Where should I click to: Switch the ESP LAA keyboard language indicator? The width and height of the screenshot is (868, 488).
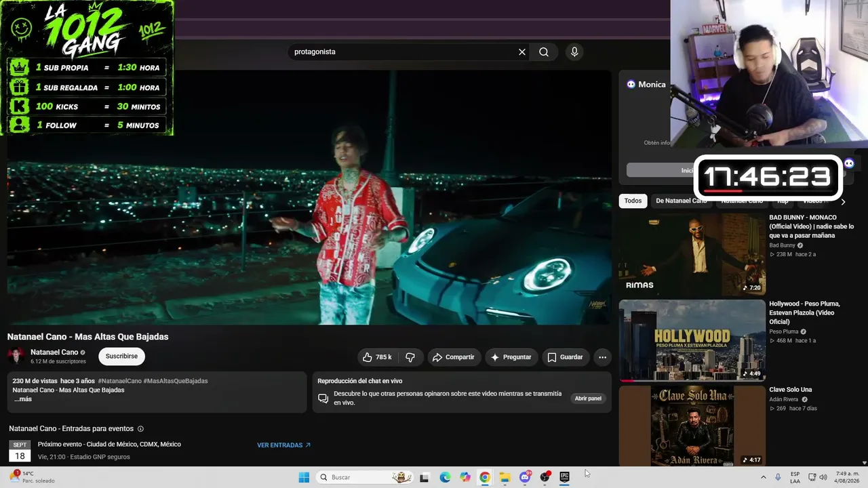point(795,477)
